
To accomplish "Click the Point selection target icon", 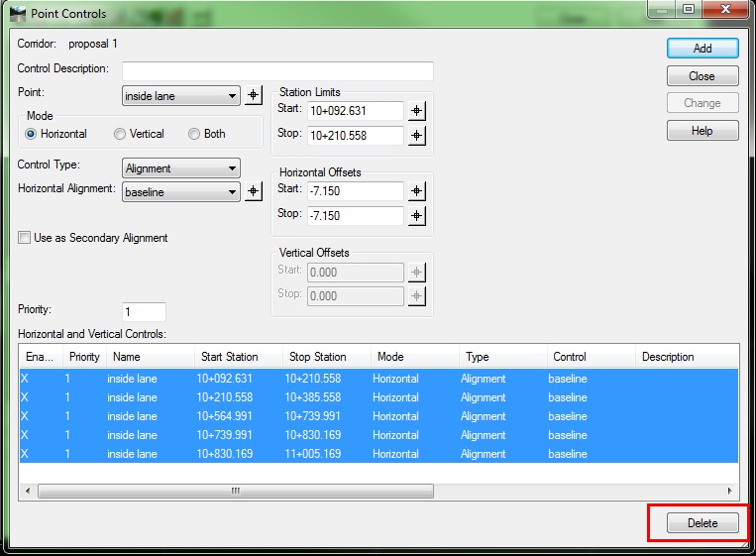I will point(253,95).
